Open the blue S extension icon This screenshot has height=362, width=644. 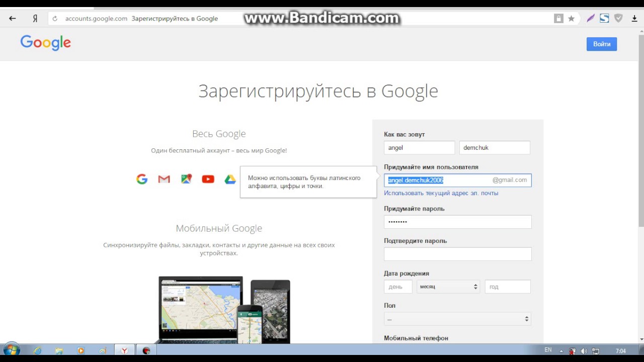[x=604, y=19]
